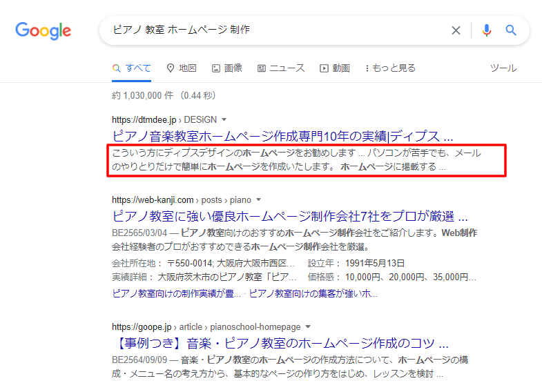
Task: Switch to the 画像 tab
Action: tap(227, 68)
